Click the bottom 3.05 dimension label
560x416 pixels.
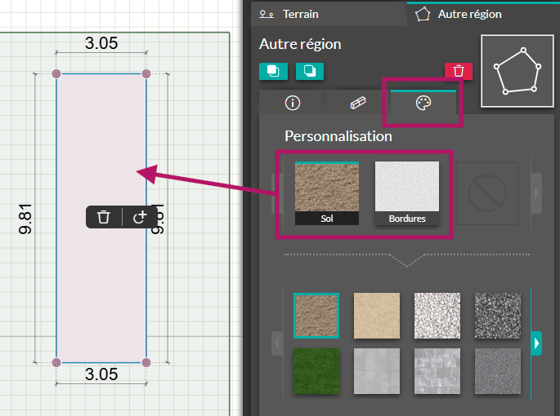101,374
